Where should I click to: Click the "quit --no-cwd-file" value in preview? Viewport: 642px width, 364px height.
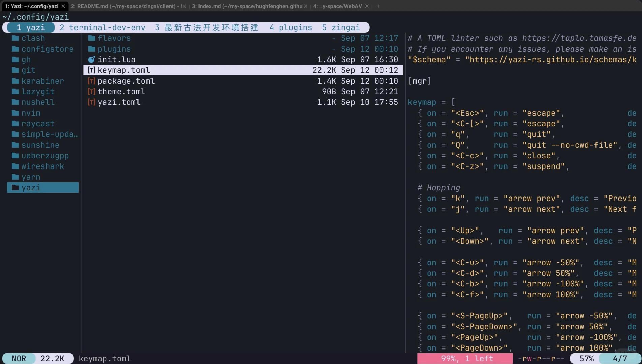pos(570,145)
